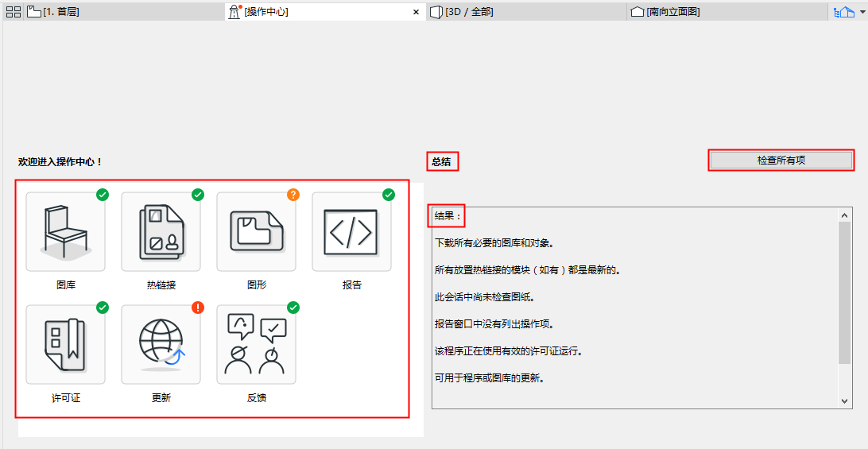868x449 pixels.
Task: Close the 操作中心 tab
Action: click(417, 12)
